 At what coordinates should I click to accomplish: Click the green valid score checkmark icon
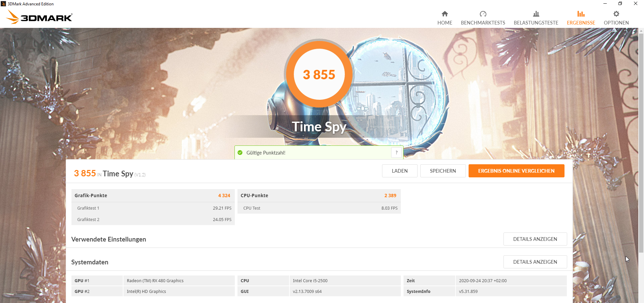coord(240,153)
